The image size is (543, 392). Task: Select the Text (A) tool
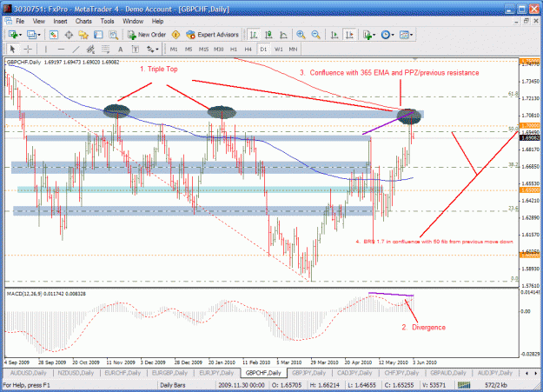point(121,50)
